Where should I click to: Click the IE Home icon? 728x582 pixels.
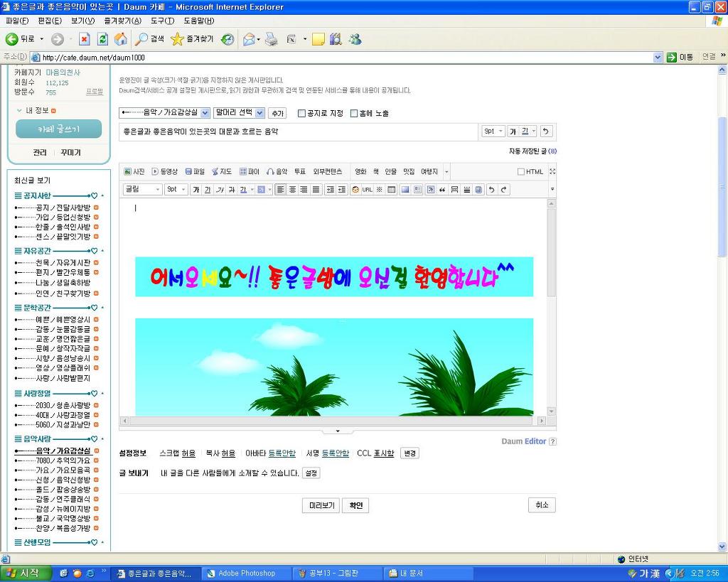point(121,39)
